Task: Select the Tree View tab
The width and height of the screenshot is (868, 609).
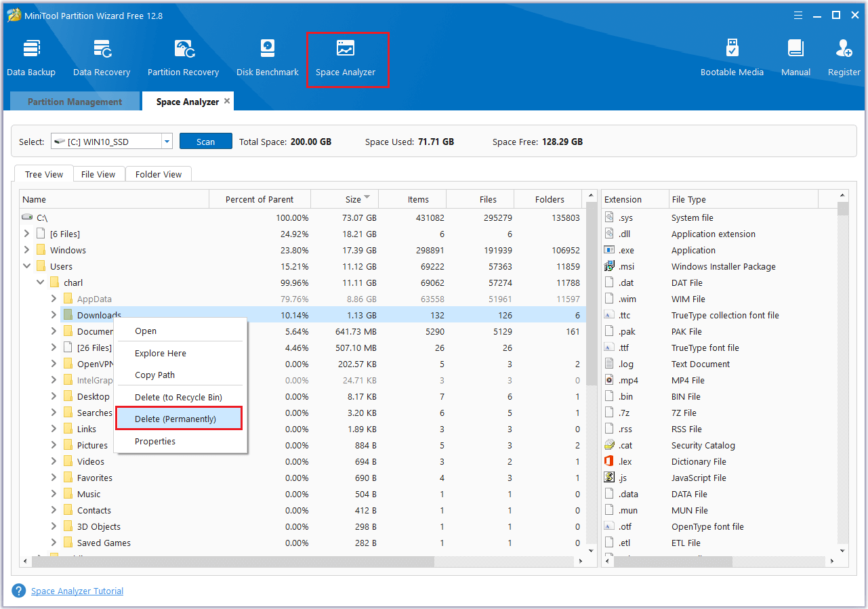Action: pyautogui.click(x=44, y=174)
